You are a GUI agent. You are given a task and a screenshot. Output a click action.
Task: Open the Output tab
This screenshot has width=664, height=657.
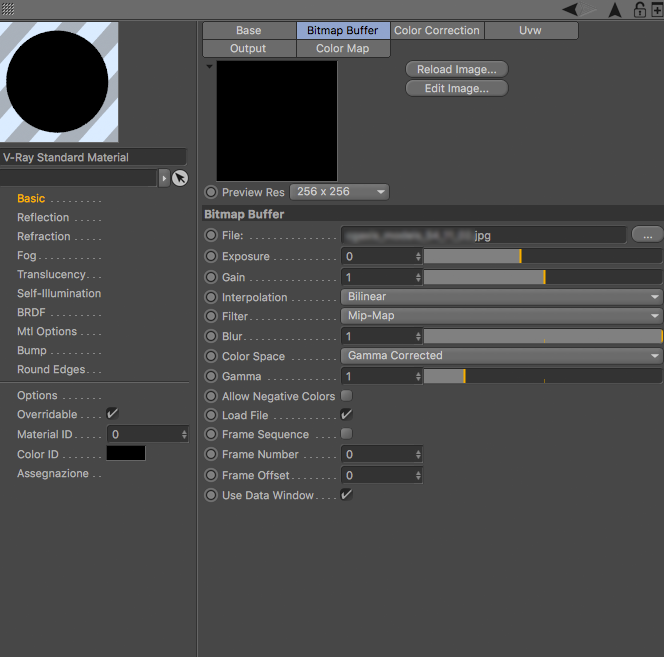click(249, 48)
